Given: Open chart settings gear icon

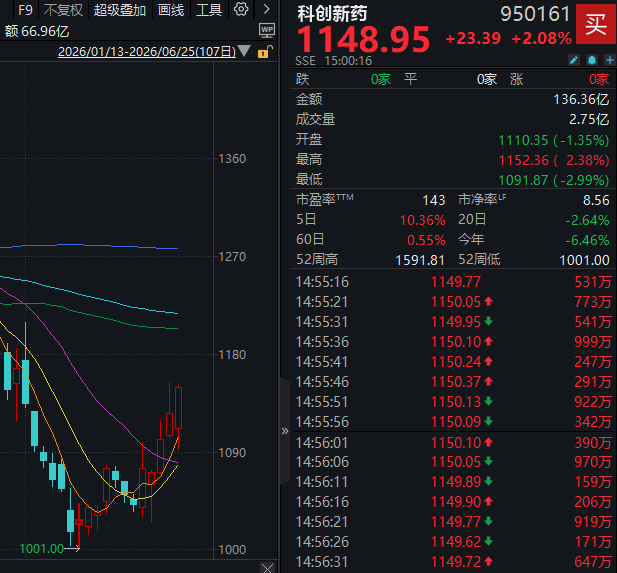Looking at the screenshot, I should [x=241, y=9].
